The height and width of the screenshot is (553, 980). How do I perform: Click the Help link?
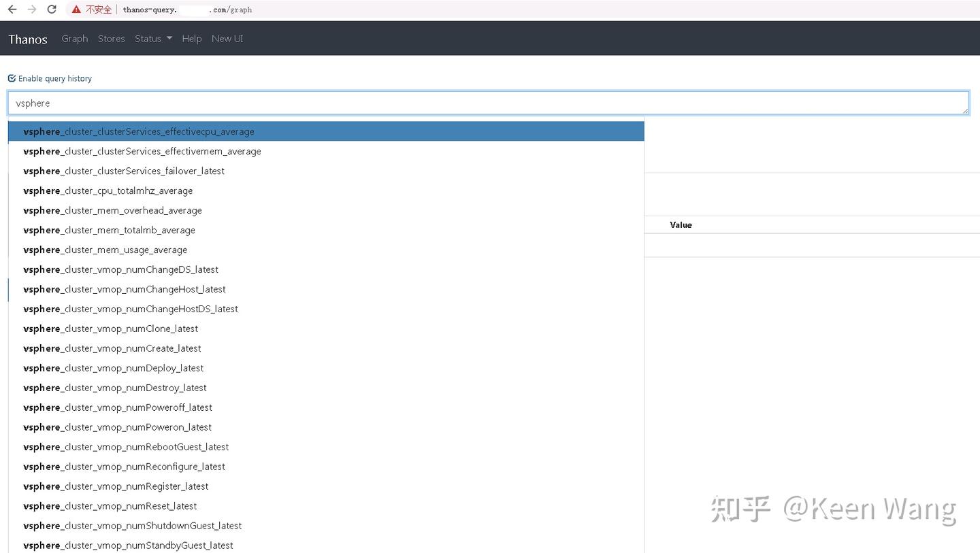(191, 38)
